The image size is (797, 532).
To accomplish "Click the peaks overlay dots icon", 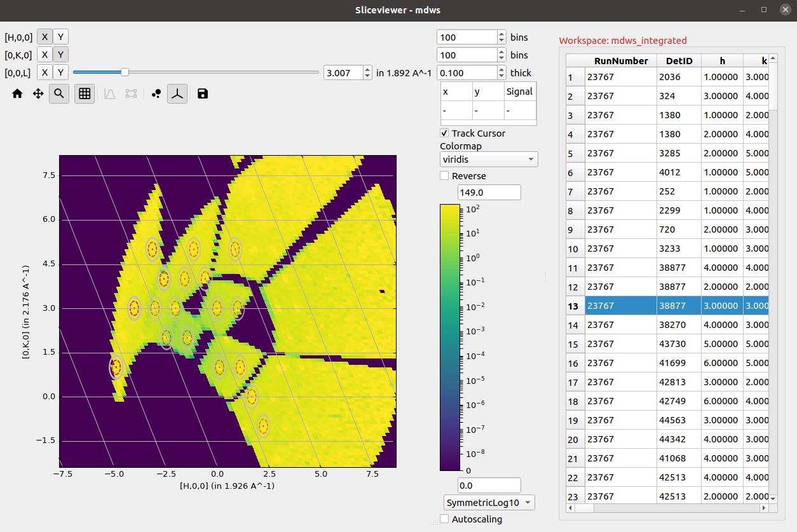I will pos(156,94).
